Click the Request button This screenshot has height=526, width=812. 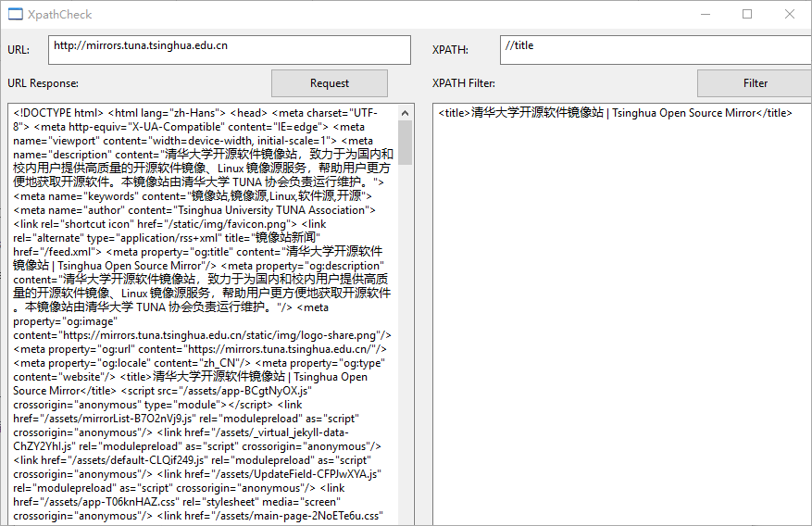(330, 83)
